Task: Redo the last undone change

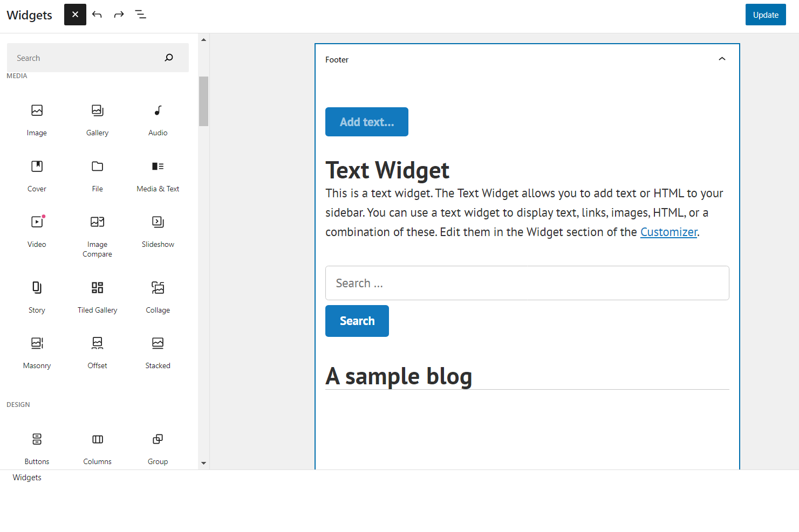Action: [119, 15]
